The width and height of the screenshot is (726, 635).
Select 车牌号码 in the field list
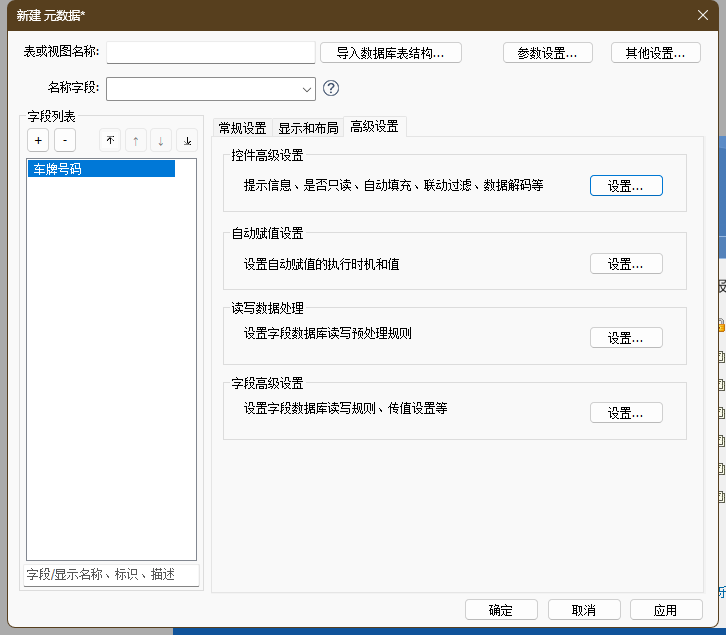tap(101, 169)
